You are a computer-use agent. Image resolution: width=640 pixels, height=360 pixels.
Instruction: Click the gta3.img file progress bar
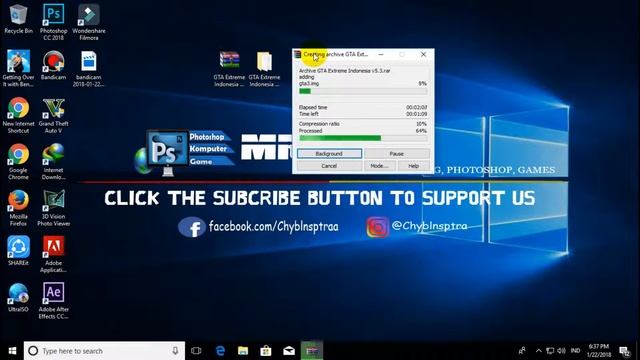363,91
